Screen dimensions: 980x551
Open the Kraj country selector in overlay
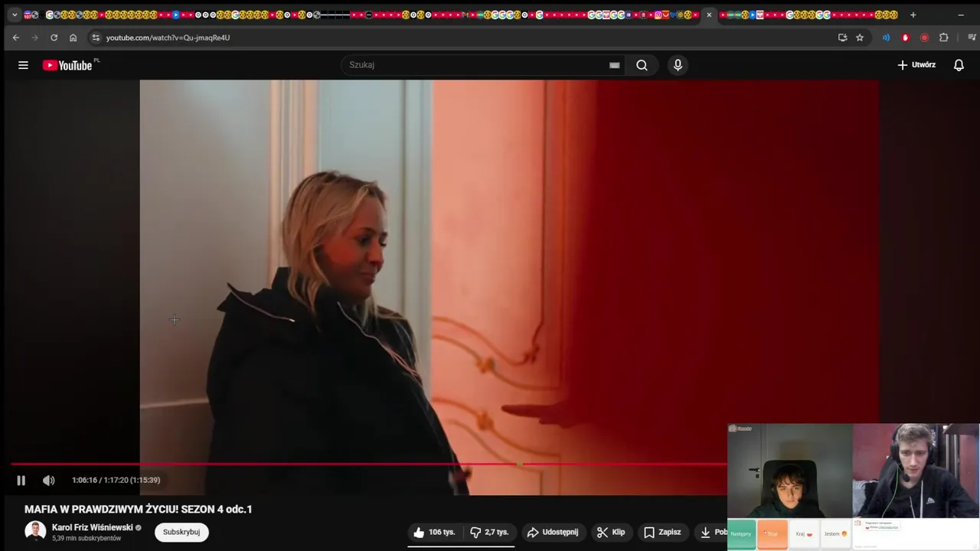[804, 534]
